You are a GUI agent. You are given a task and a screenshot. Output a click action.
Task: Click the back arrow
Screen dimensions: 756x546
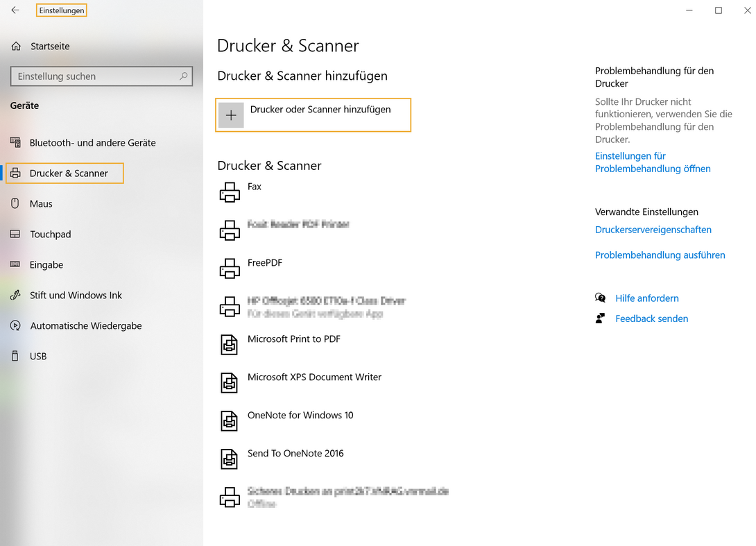click(x=15, y=10)
